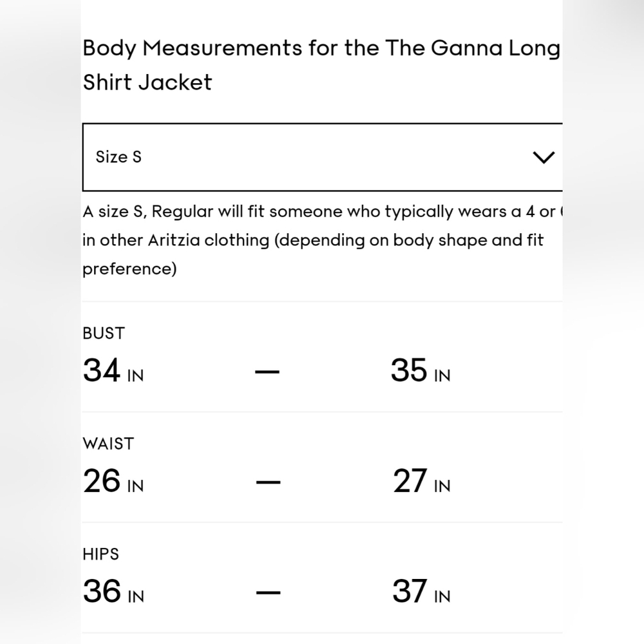Click the 'preference)' text line
The width and height of the screenshot is (644, 644).
coord(129,269)
